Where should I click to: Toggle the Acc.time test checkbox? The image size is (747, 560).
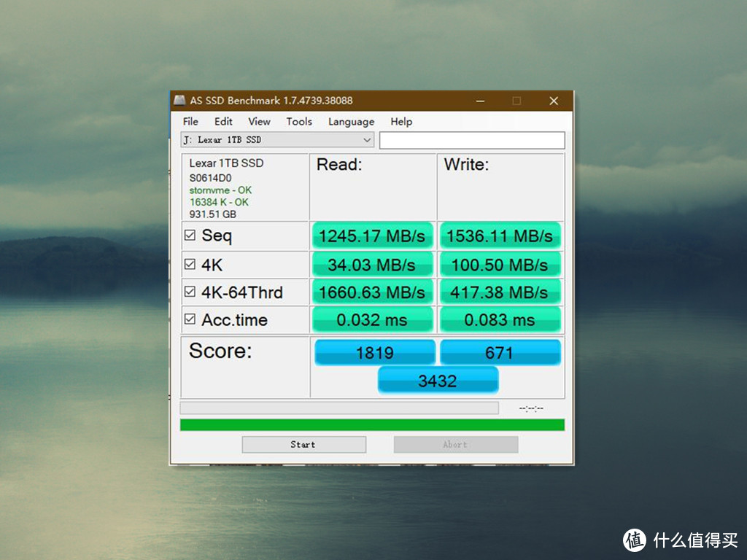tap(190, 319)
